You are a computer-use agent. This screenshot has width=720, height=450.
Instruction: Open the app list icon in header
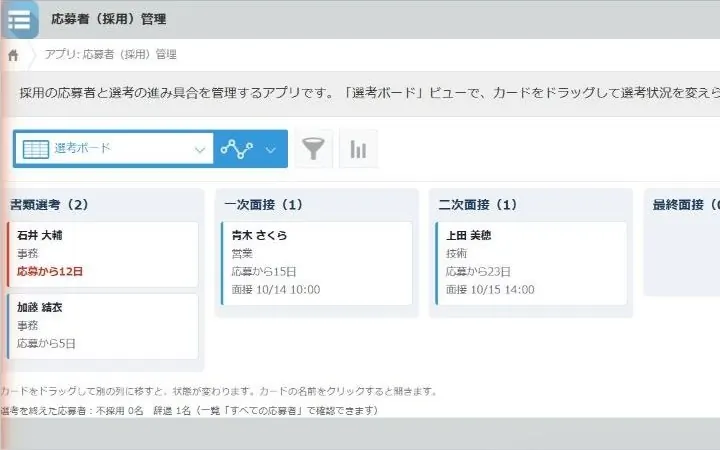pyautogui.click(x=19, y=20)
